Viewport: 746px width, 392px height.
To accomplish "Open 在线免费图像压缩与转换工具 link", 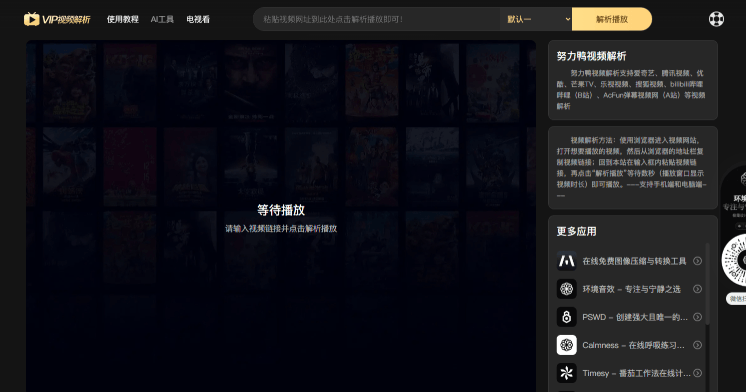I will [634, 261].
